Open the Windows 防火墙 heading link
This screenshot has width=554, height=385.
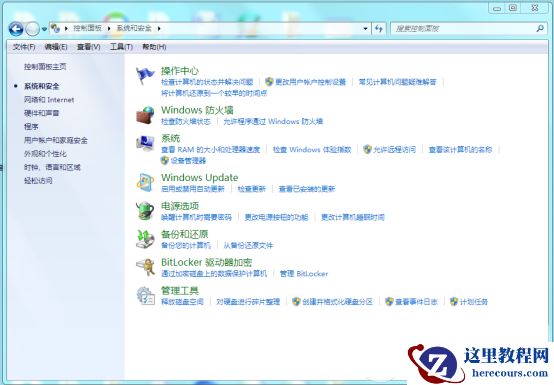(197, 110)
